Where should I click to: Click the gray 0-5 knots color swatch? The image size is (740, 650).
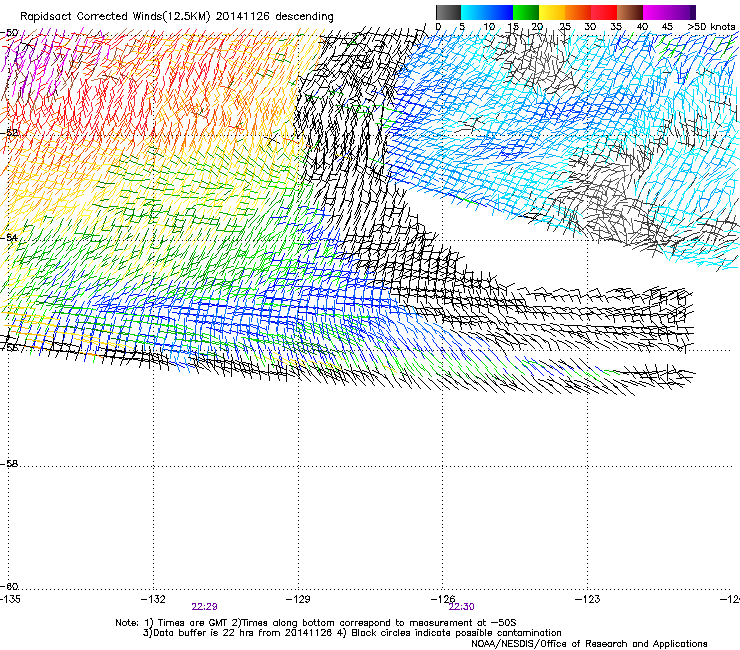448,12
